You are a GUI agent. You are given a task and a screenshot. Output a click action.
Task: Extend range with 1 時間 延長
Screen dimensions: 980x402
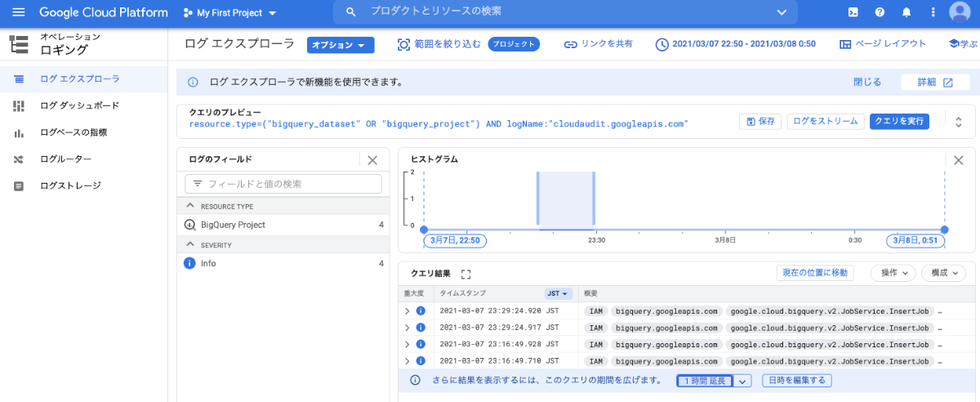(705, 381)
